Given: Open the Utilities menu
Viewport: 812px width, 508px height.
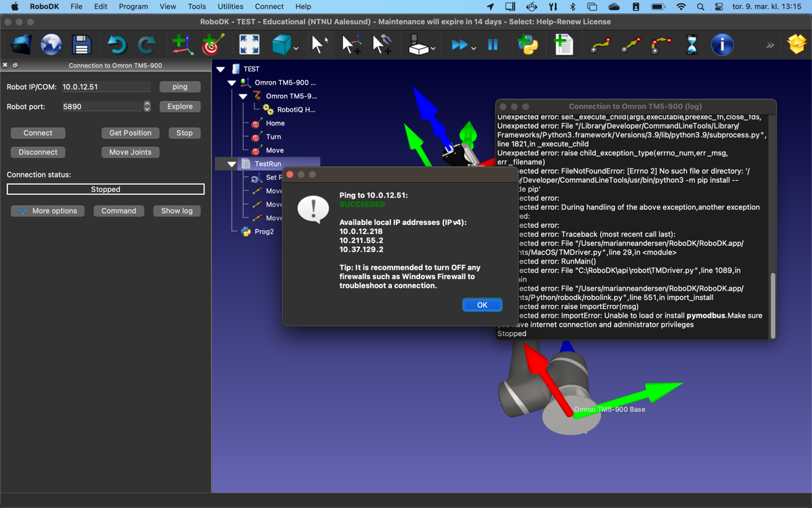Looking at the screenshot, I should (x=230, y=6).
